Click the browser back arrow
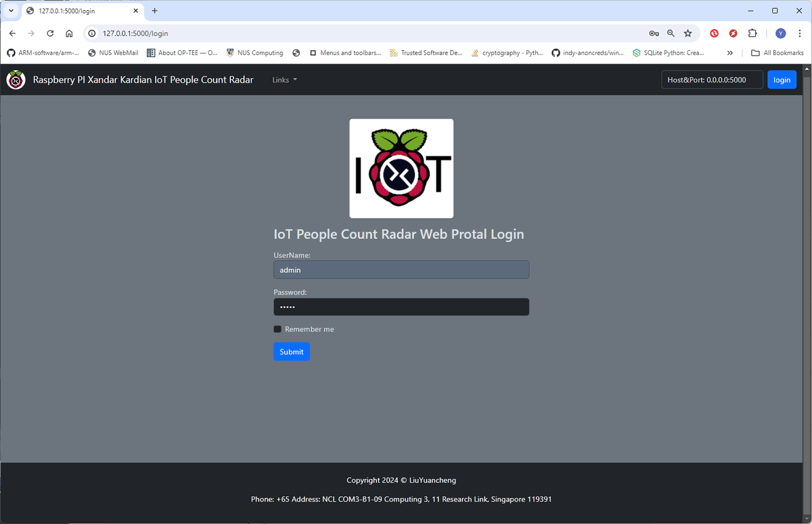 pyautogui.click(x=12, y=33)
